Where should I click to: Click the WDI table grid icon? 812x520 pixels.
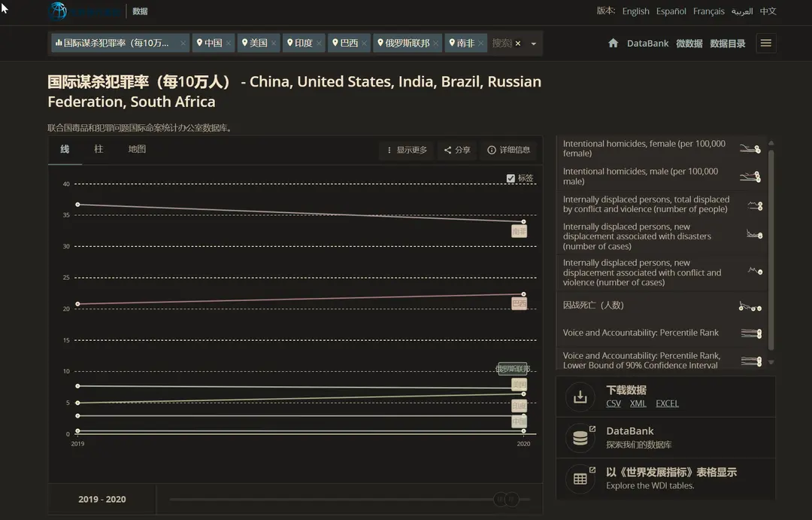tap(580, 479)
